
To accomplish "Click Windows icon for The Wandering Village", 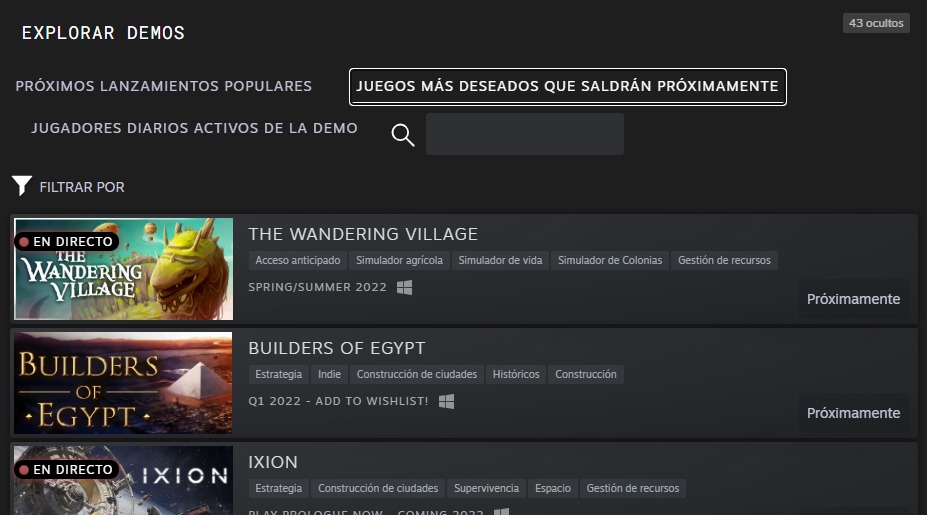I will tap(404, 287).
